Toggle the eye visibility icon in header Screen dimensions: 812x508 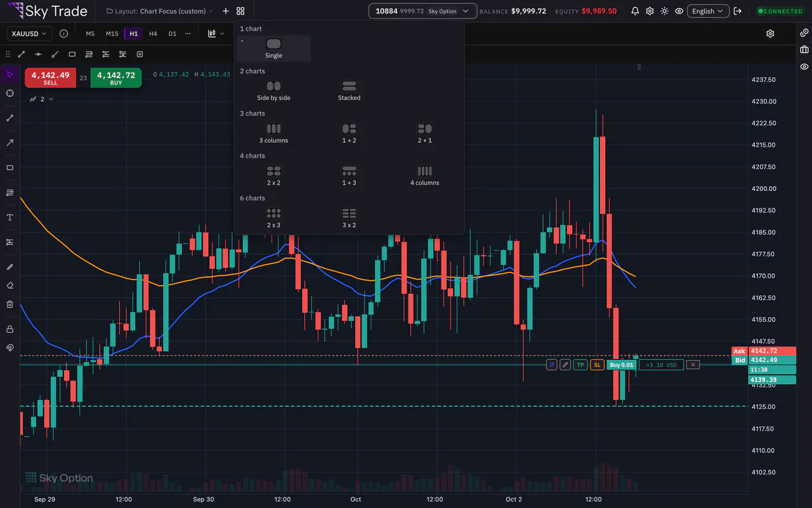679,11
